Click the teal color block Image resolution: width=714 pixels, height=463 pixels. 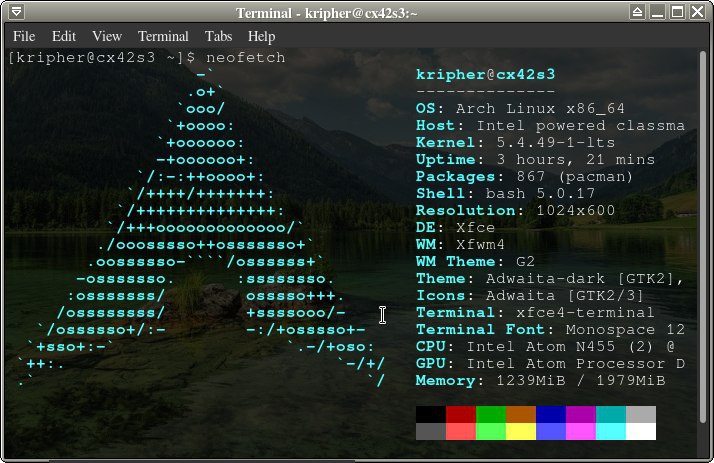click(611, 415)
